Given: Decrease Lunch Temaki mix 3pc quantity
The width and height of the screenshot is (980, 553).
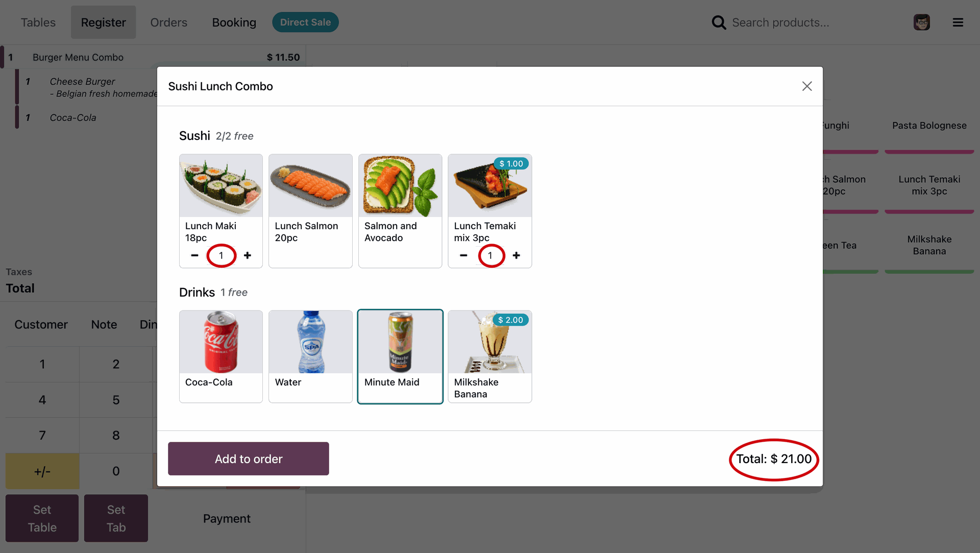Looking at the screenshot, I should (463, 255).
